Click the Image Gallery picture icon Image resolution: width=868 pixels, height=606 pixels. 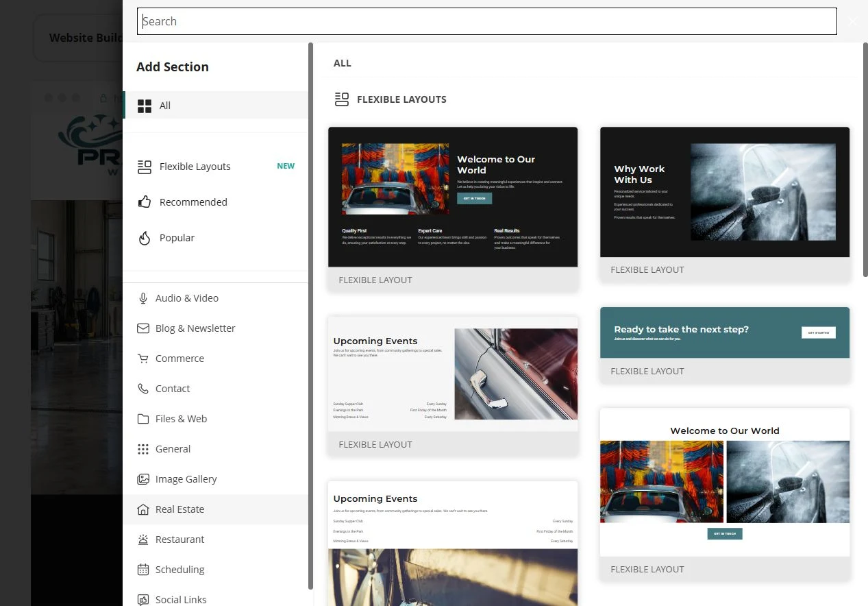point(143,479)
